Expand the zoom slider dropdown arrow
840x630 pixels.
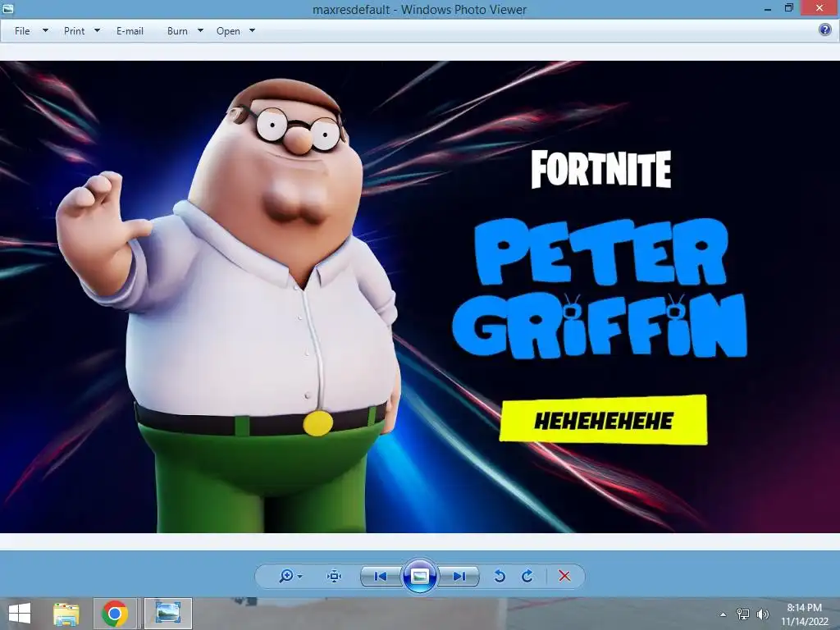click(299, 577)
